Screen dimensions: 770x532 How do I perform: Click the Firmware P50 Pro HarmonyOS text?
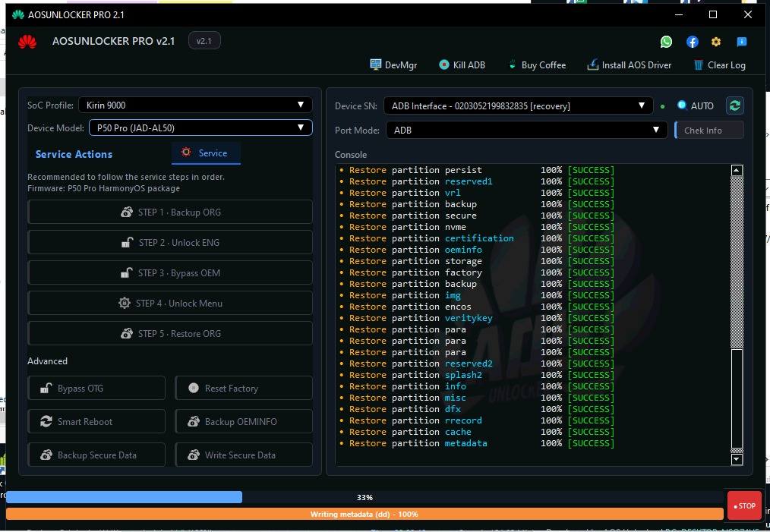(x=103, y=188)
